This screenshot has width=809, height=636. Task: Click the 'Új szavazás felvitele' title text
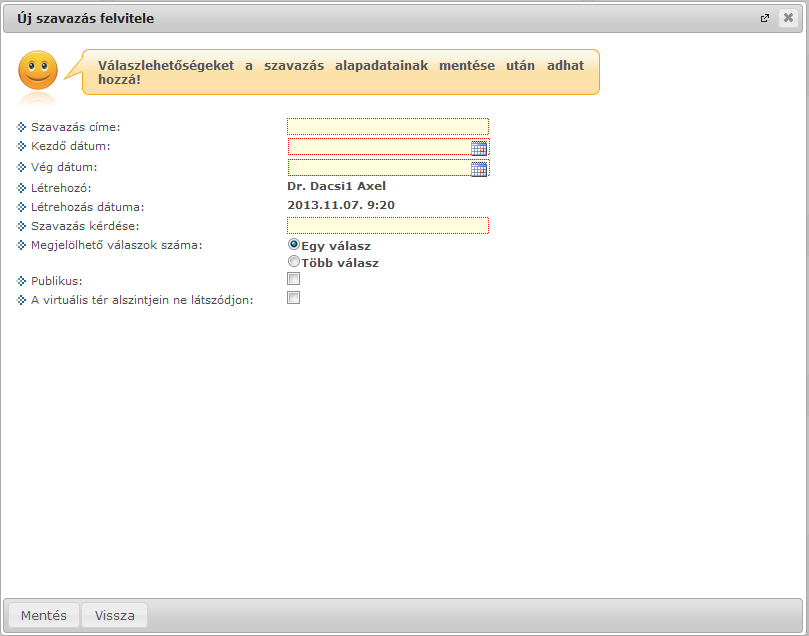(86, 19)
